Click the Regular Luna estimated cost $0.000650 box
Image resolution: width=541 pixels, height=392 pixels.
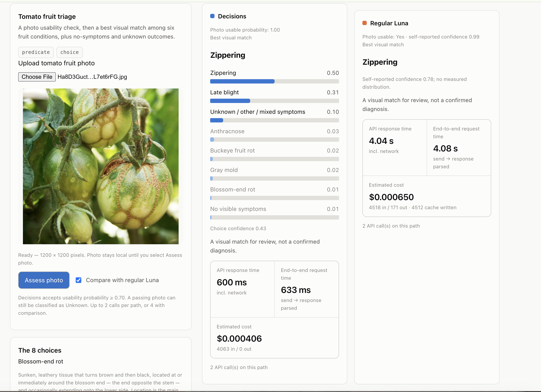point(427,196)
